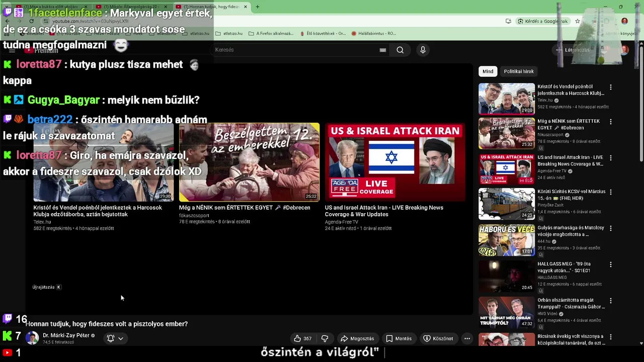Dislike the video with thumbs-down icon
This screenshot has width=644, height=362.
(x=325, y=338)
